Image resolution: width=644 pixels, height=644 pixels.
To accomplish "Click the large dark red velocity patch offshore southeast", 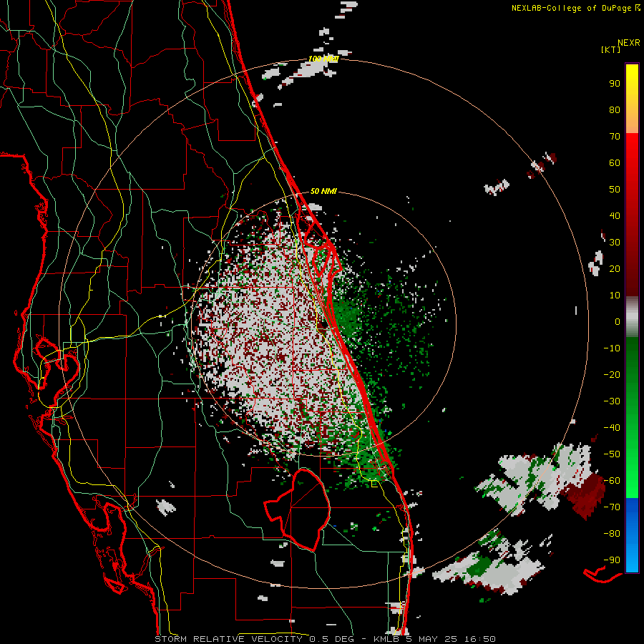I will (x=585, y=495).
